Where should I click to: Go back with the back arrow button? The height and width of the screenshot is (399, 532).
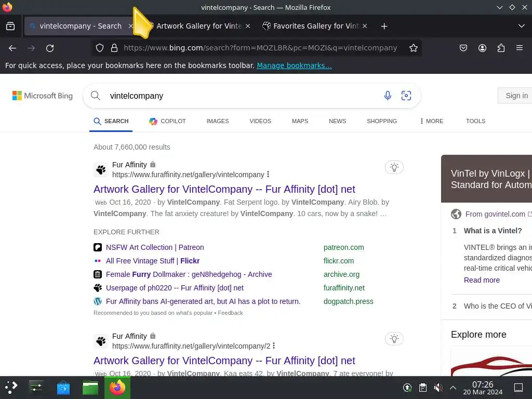(12, 48)
